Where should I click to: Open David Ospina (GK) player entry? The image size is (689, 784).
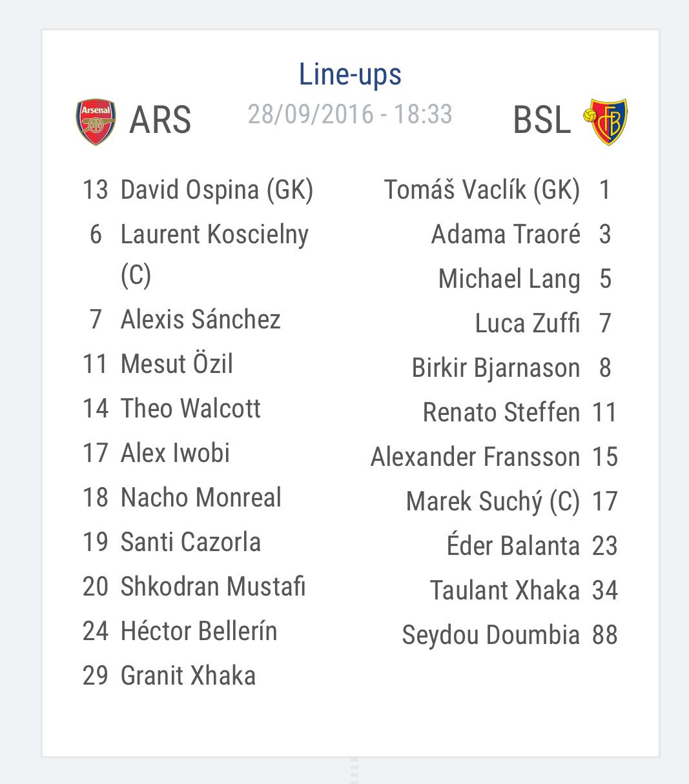(198, 190)
